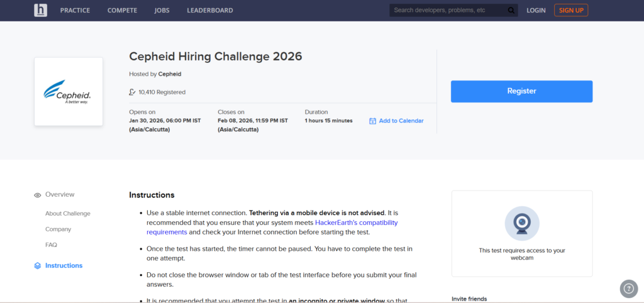Click the Overview eye icon in the sidebar

click(38, 195)
